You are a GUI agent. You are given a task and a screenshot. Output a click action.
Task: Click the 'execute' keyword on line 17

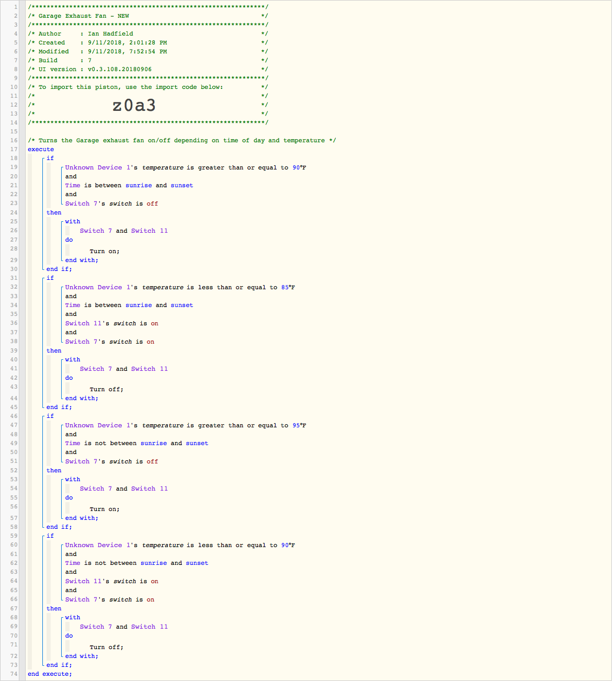[x=41, y=149]
